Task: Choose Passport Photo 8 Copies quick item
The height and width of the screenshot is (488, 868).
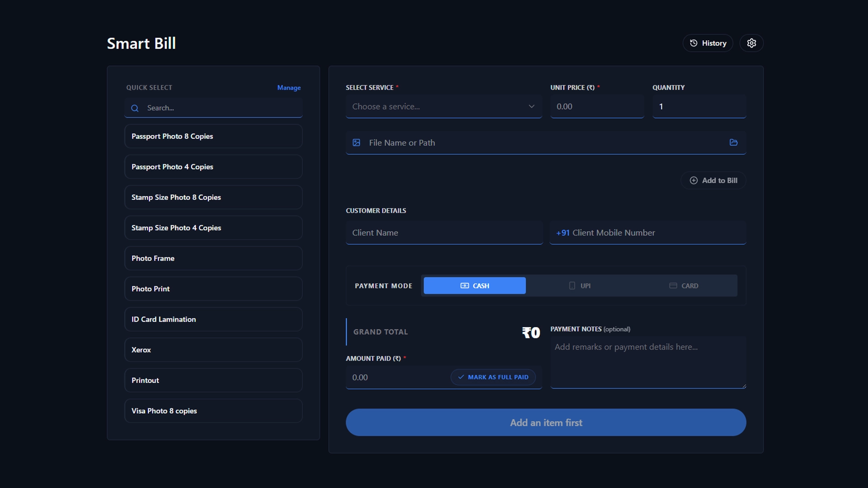Action: [213, 136]
